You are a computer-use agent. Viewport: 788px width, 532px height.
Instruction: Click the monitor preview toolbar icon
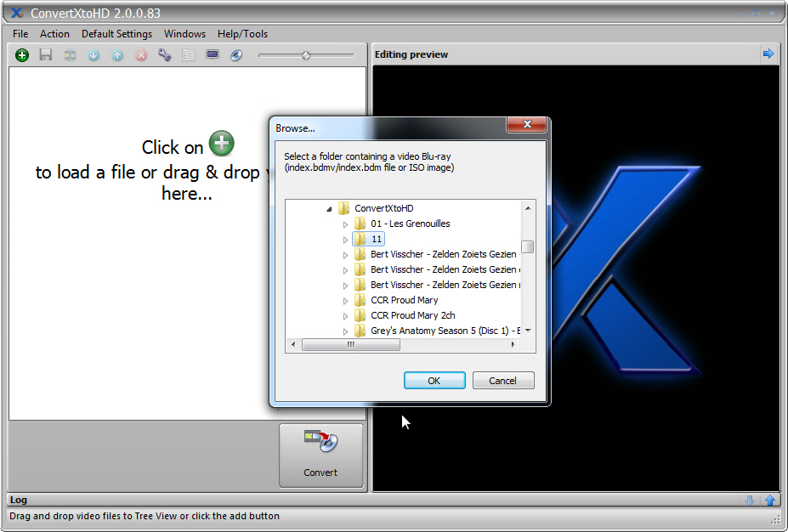point(213,54)
